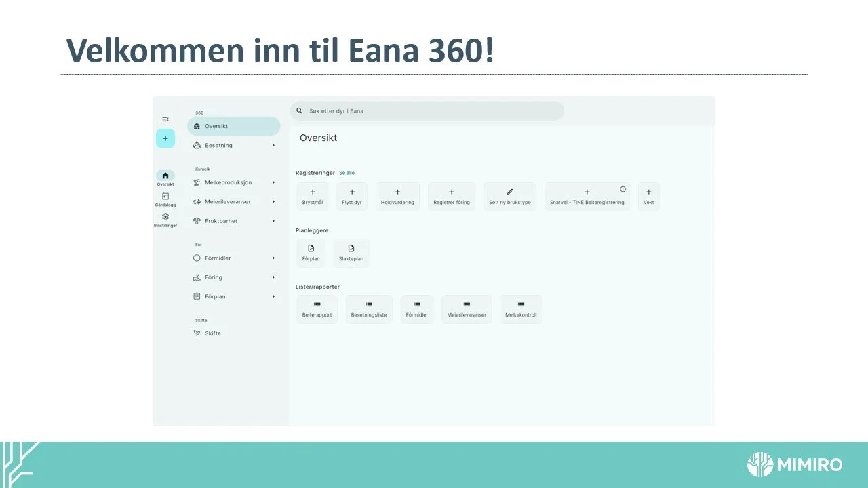Click the Meierileveranser truck icon
The image size is (868, 488).
[x=197, y=201]
